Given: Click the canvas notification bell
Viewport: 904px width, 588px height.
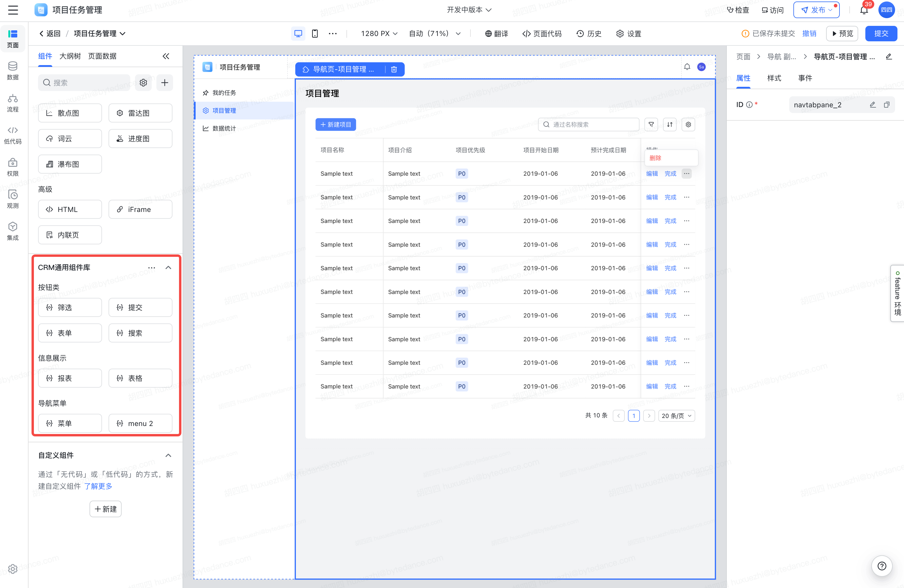Looking at the screenshot, I should [687, 67].
